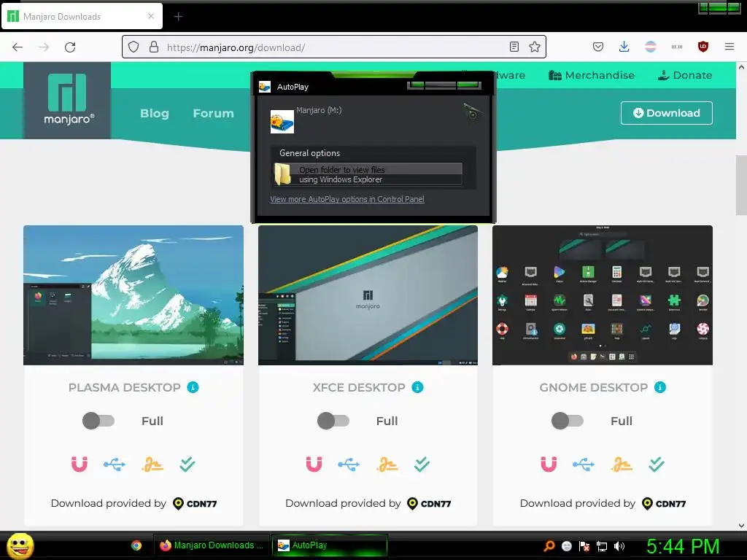
Task: Click the Manjaro logo home link
Action: pos(67,99)
